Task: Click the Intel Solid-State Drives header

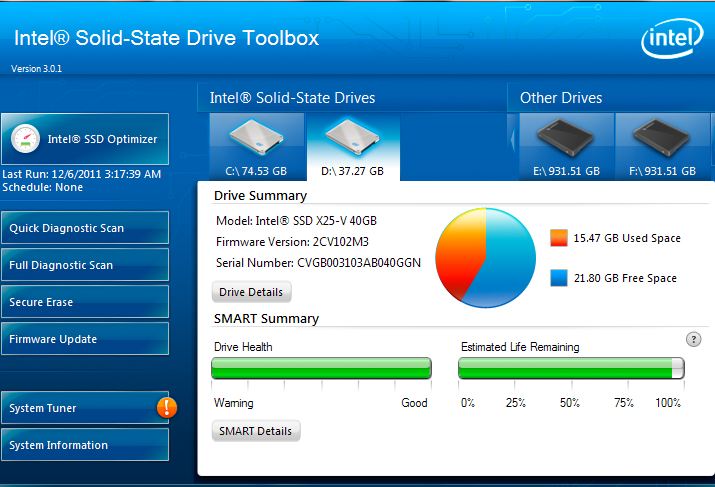Action: (292, 98)
